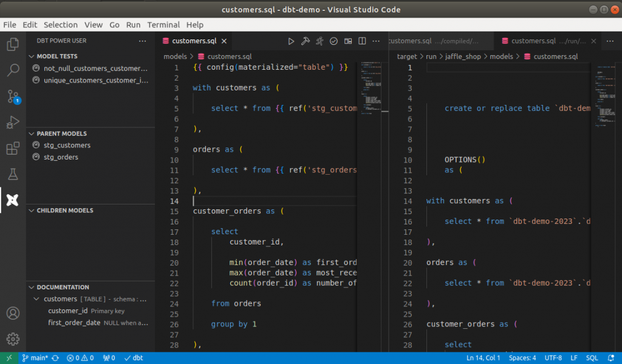Click the circled checkmark test icon
This screenshot has width=622, height=364.
click(333, 41)
